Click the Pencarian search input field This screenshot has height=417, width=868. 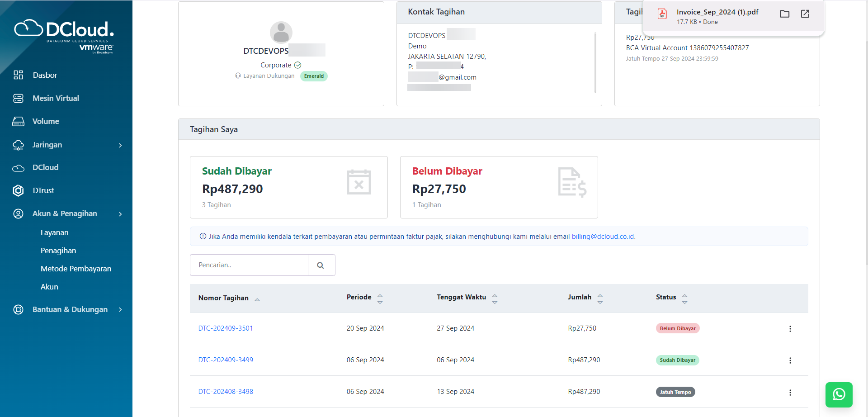pyautogui.click(x=249, y=265)
